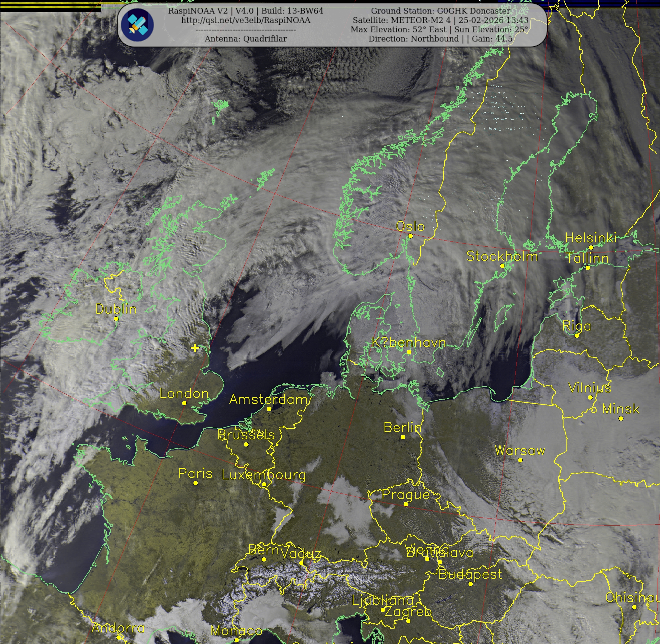Click the Warsaw city marker dot
Viewport: 660px width, 644px height.
tap(520, 460)
